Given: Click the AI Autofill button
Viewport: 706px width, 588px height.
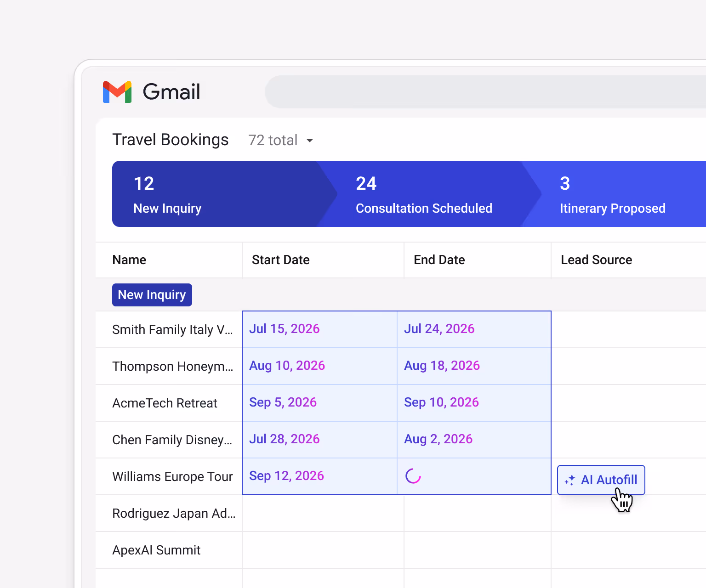Looking at the screenshot, I should pos(601,480).
